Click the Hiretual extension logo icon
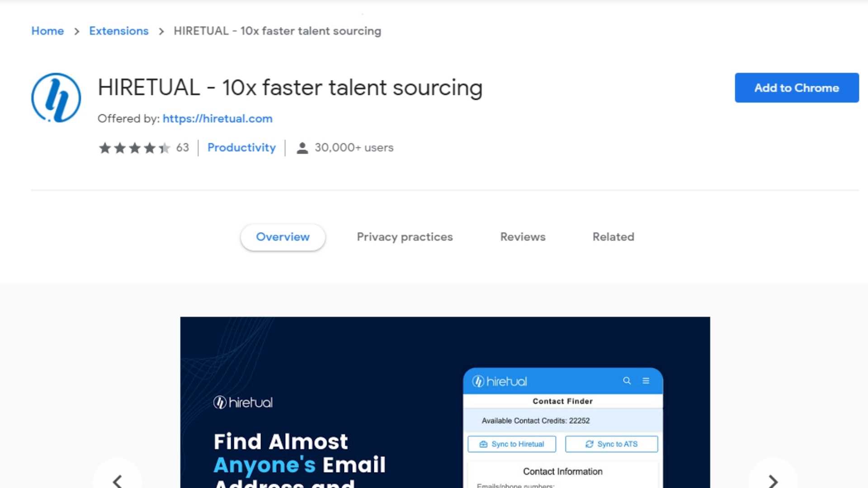Image resolution: width=868 pixels, height=488 pixels. coord(56,98)
